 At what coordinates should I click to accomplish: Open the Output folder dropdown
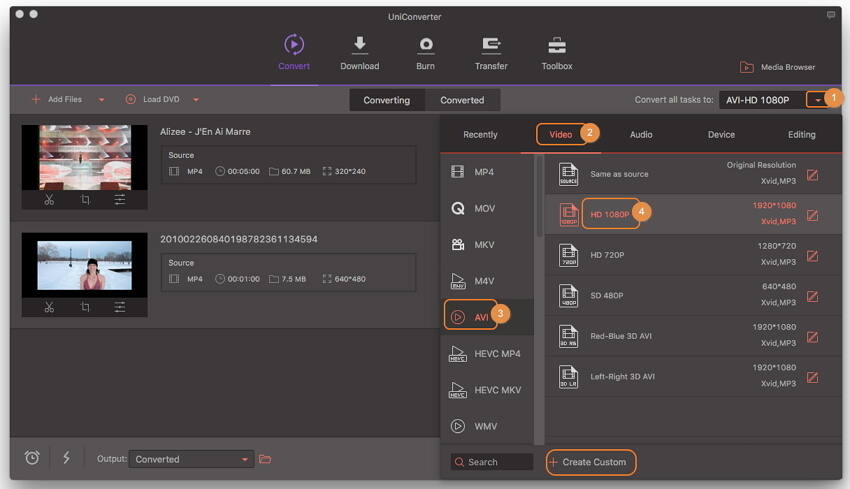coord(191,459)
